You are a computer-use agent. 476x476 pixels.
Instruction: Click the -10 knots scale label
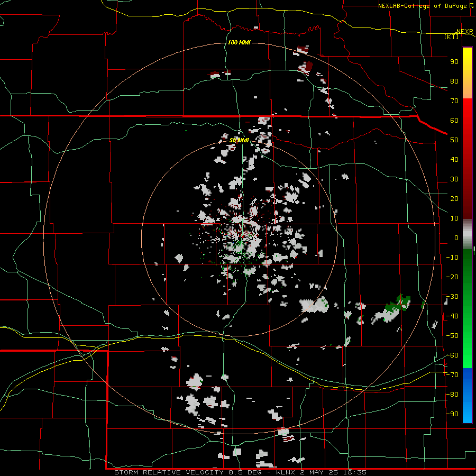(452, 258)
